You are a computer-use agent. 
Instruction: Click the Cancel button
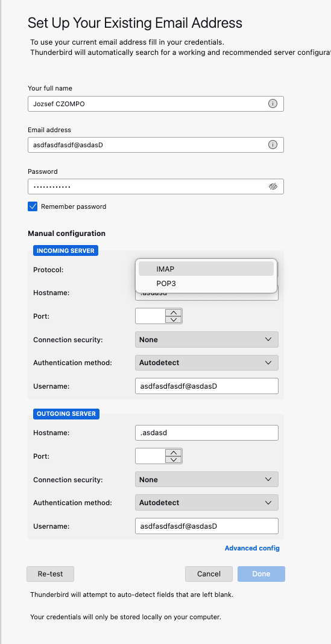(x=209, y=574)
